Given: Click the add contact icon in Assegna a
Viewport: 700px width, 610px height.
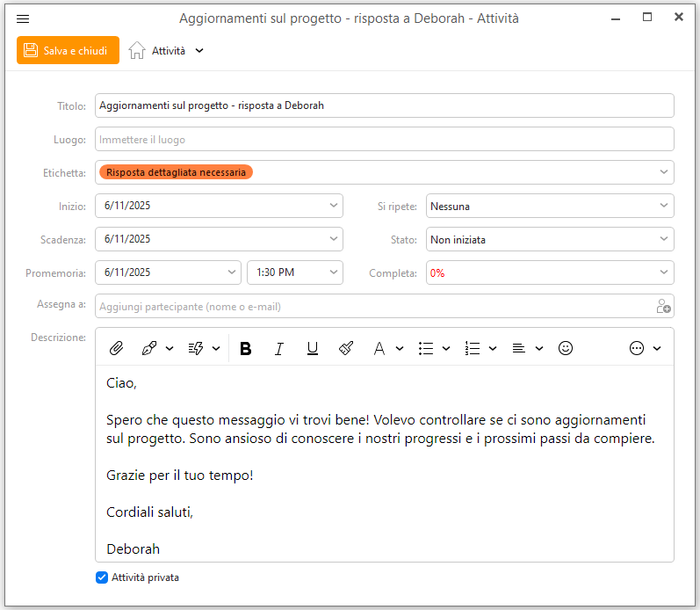Looking at the screenshot, I should pos(663,306).
